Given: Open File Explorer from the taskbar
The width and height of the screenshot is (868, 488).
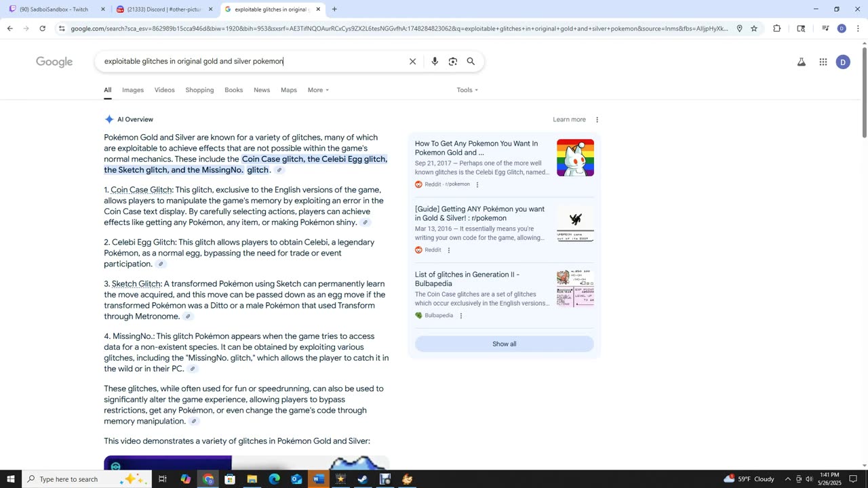Looking at the screenshot, I should 252,479.
